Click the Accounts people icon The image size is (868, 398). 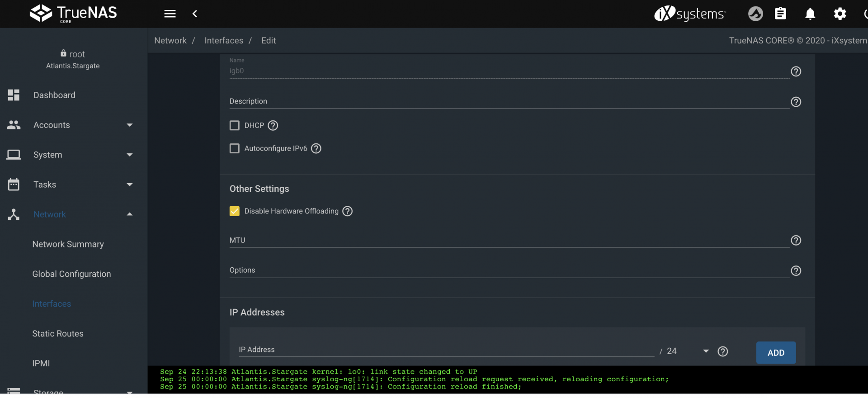tap(14, 125)
